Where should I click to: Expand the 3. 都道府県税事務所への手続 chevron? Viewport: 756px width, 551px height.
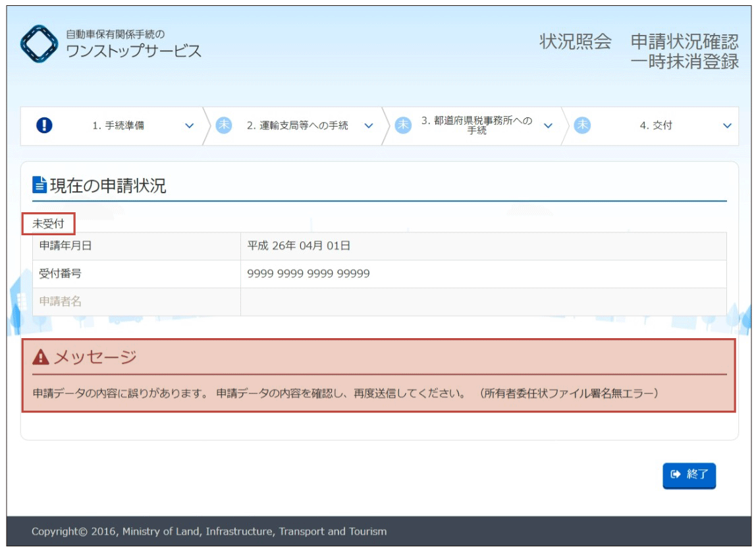(548, 126)
